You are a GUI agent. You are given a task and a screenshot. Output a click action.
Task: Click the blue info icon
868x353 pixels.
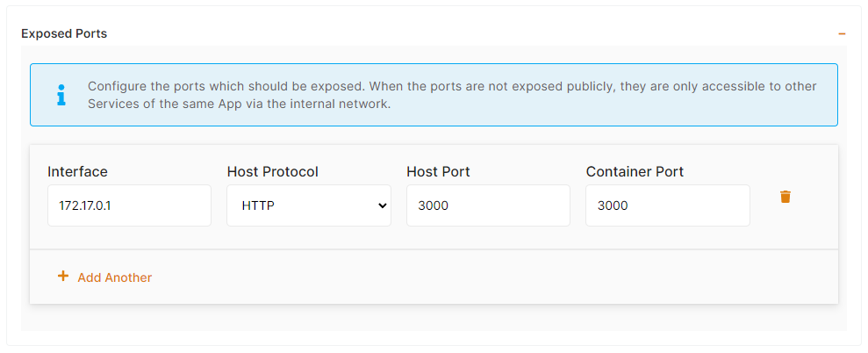(61, 95)
